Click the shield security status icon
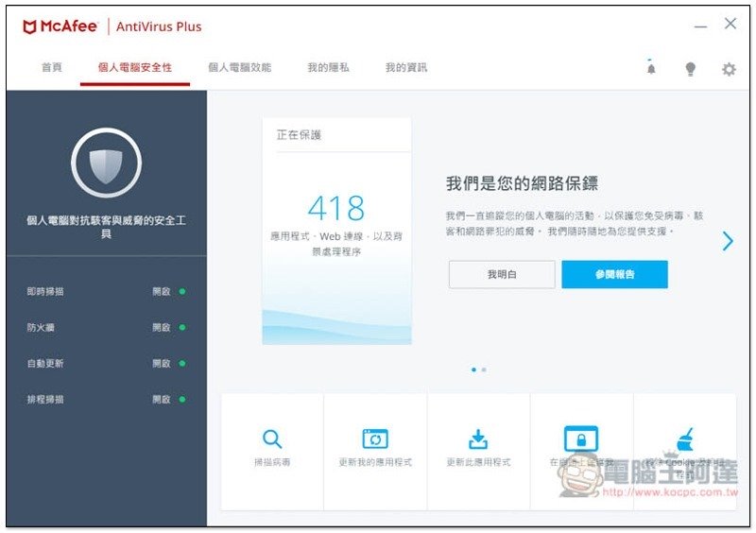 [106, 163]
